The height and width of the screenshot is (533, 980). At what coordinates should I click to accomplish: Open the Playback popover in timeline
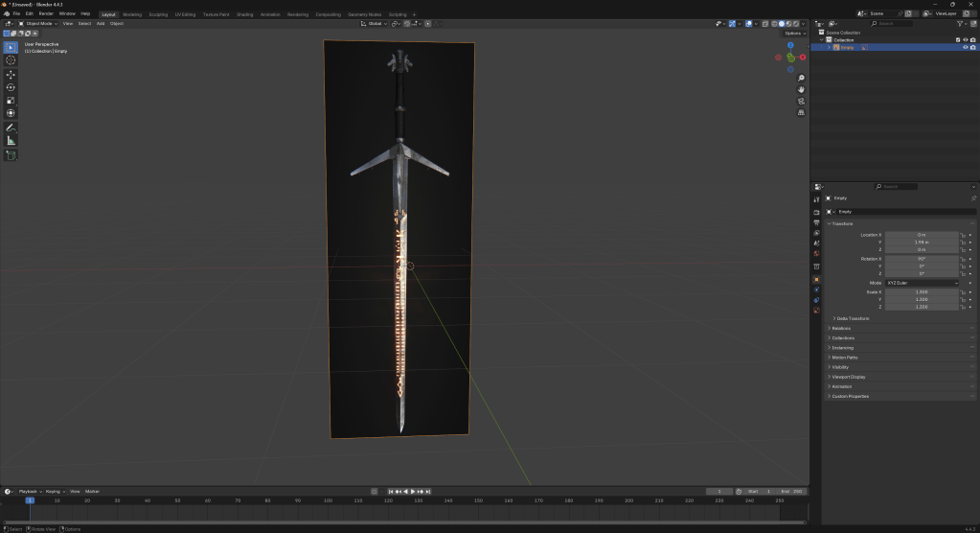click(x=30, y=491)
